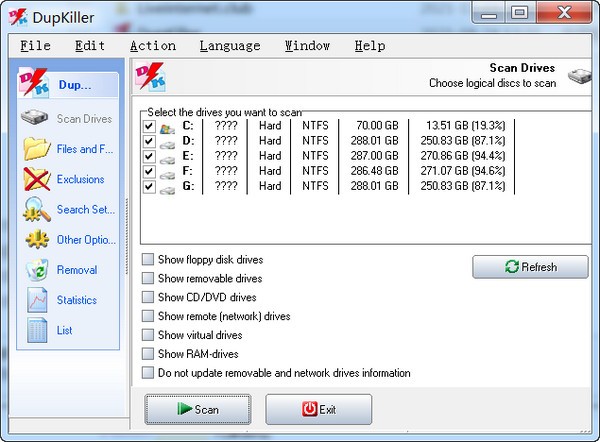Viewport: 600px width, 442px height.
Task: Tick Show removable drives checkbox
Action: click(149, 279)
